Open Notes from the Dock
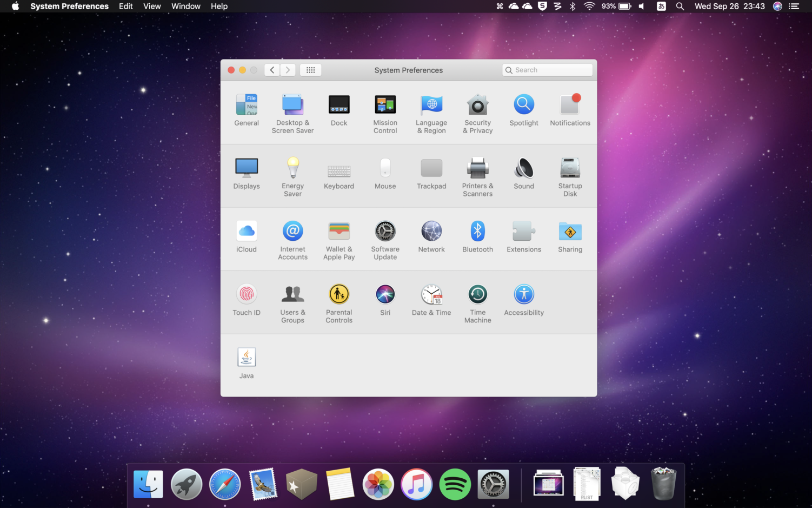This screenshot has width=812, height=508. 340,484
